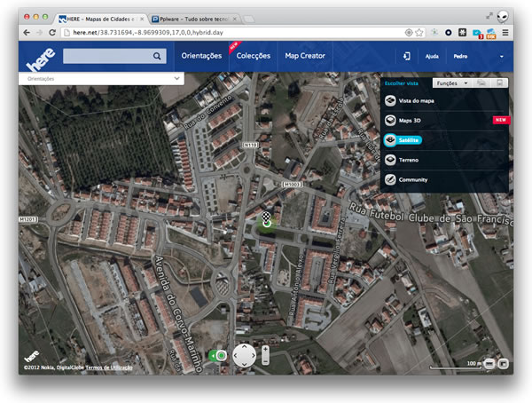
Task: Zoom in with the plus button
Action: pyautogui.click(x=265, y=350)
